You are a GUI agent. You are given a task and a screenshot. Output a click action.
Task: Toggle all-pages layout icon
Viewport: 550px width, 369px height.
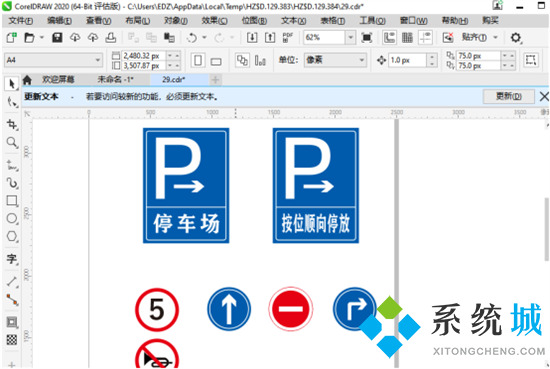click(x=242, y=60)
